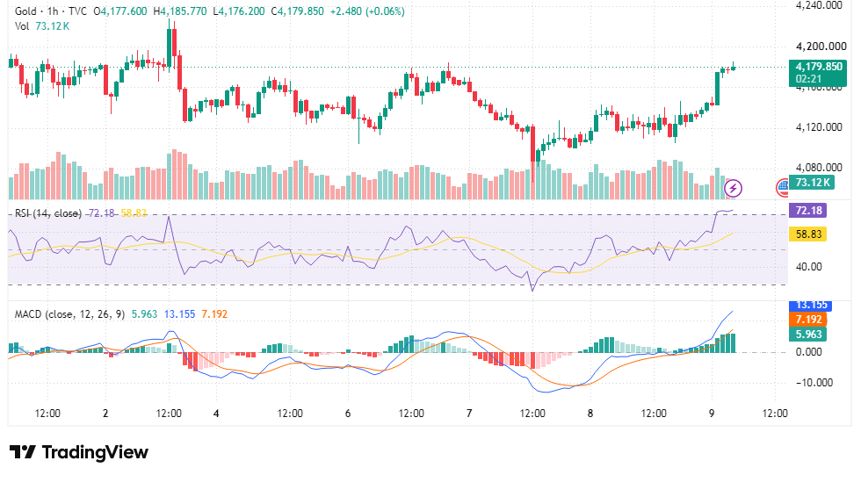
Task: Click the 4,080.000 price axis label
Action: (819, 168)
